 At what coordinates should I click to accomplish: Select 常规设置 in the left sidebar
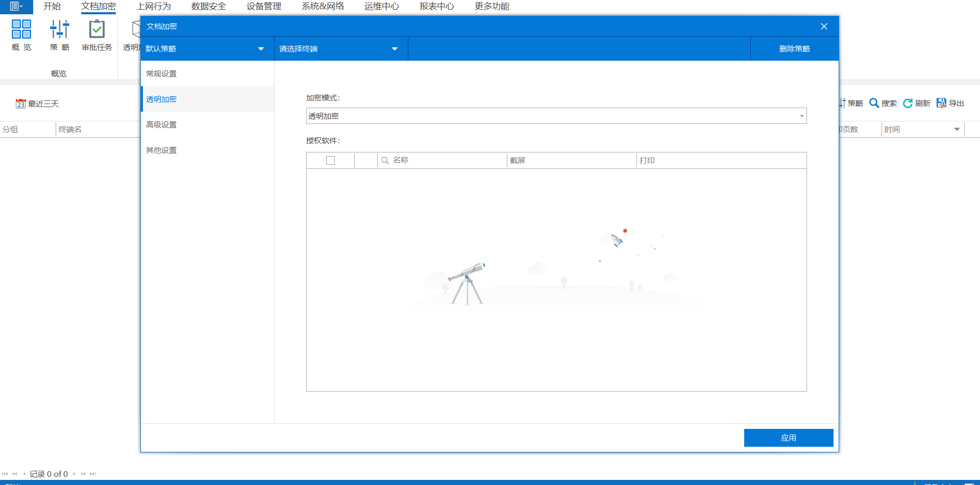point(161,74)
